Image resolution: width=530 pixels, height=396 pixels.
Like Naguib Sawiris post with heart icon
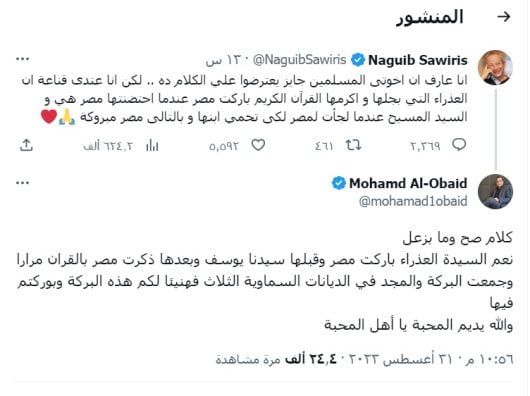(x=258, y=145)
